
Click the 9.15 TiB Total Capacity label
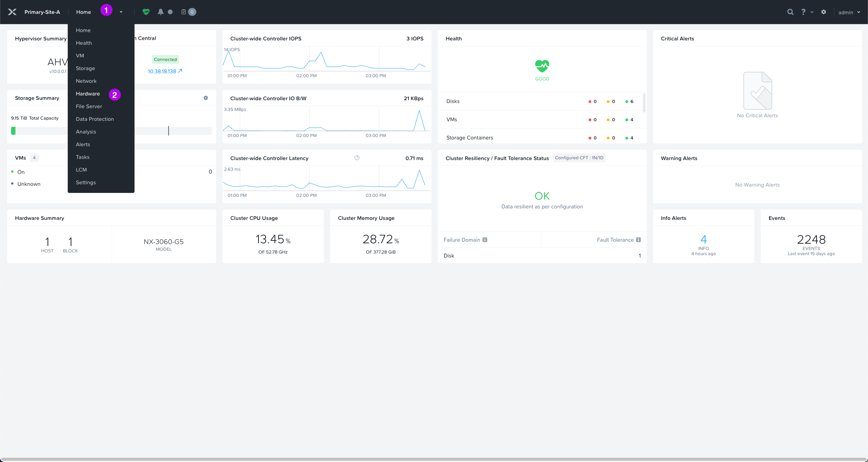coord(35,118)
